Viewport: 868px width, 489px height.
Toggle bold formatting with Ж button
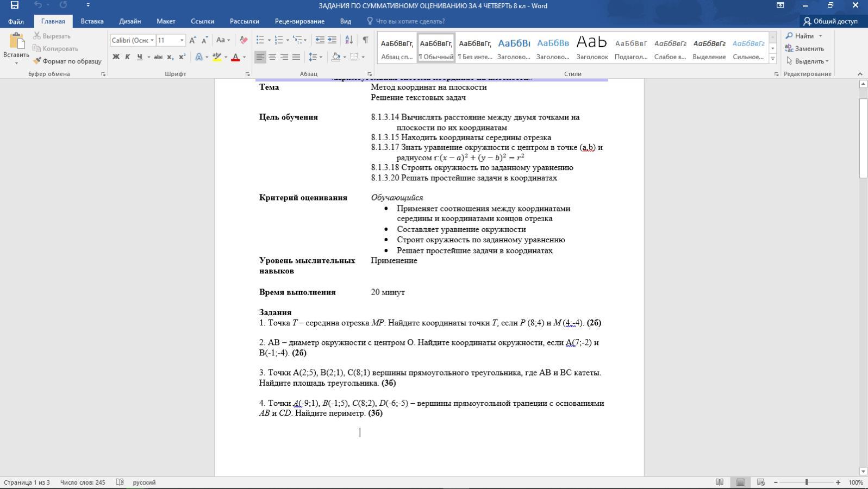(116, 57)
